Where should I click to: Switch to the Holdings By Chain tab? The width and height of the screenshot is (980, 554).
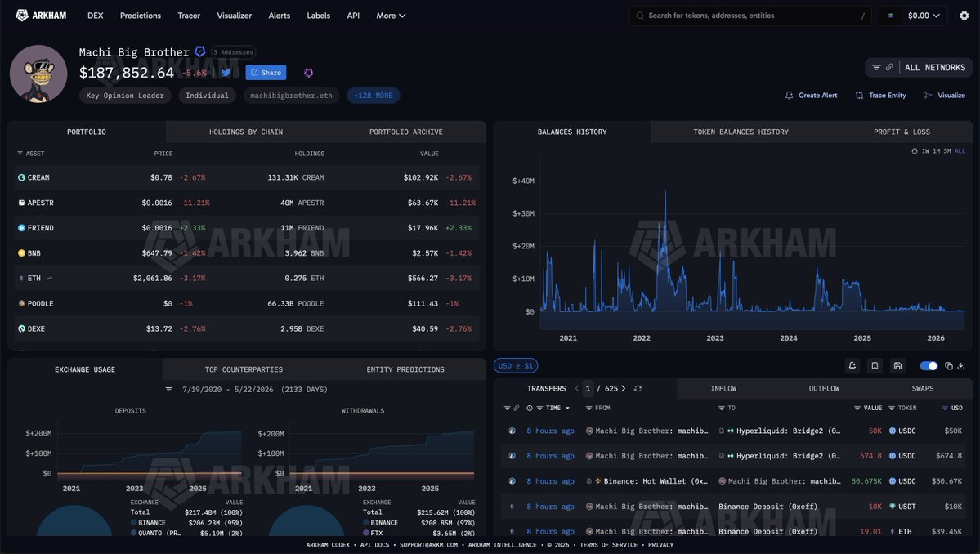(246, 132)
